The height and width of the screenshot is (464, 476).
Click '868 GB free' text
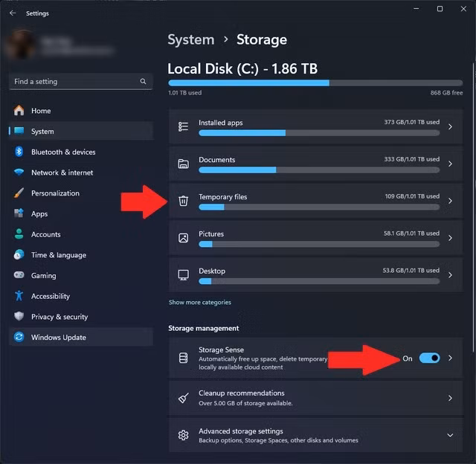[x=446, y=92]
